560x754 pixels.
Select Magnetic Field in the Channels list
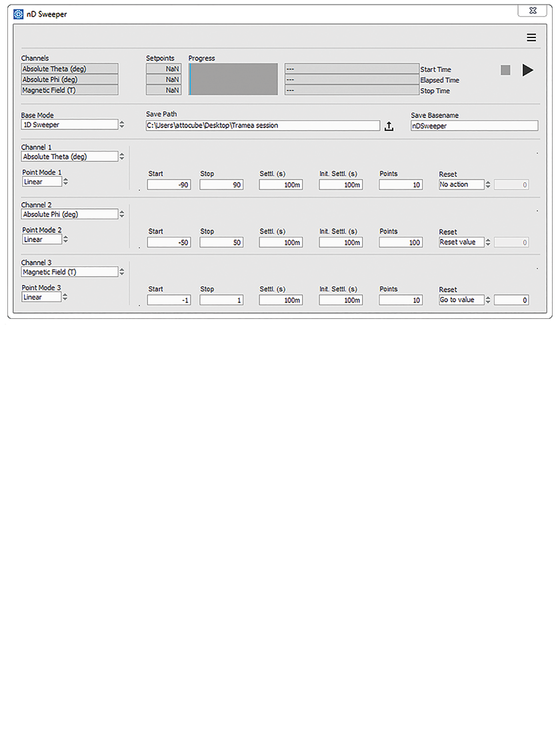[69, 91]
